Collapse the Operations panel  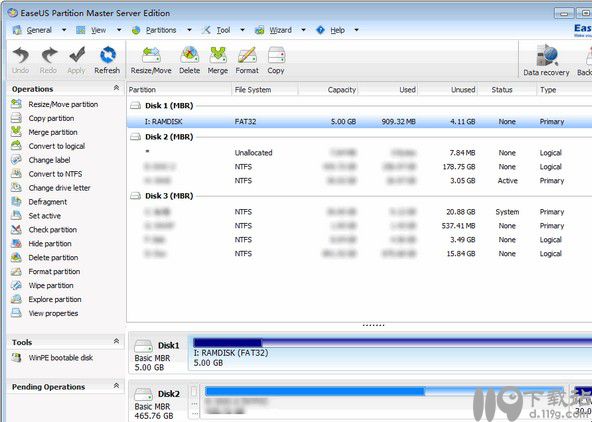pyautogui.click(x=116, y=88)
